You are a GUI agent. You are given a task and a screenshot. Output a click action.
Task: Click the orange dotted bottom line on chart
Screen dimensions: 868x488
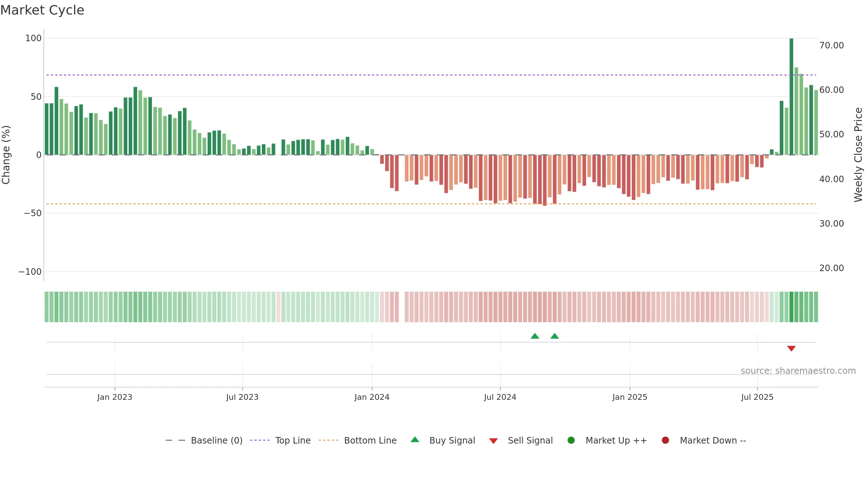(x=431, y=204)
